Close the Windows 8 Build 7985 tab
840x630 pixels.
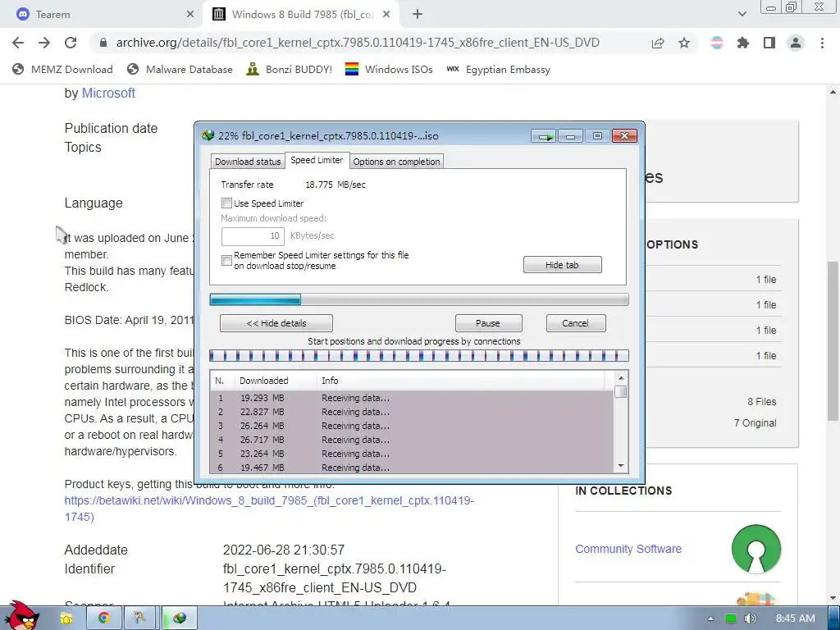pos(386,15)
